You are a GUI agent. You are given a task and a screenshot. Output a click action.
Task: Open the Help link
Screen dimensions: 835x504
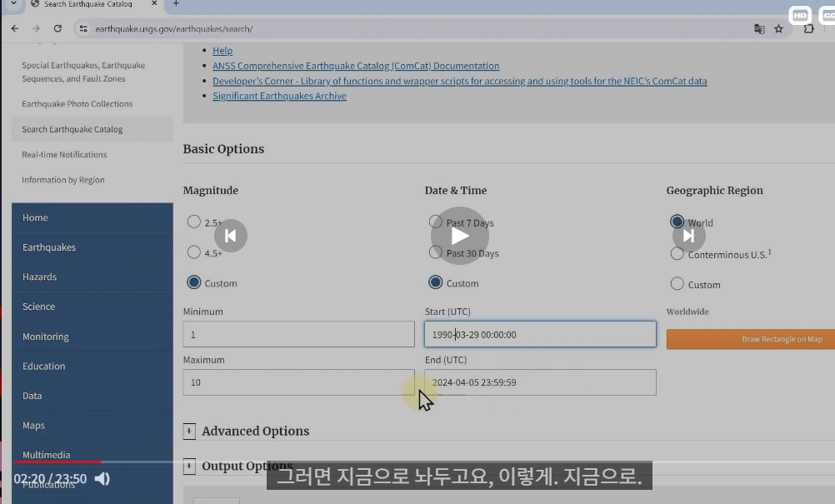[x=222, y=51]
